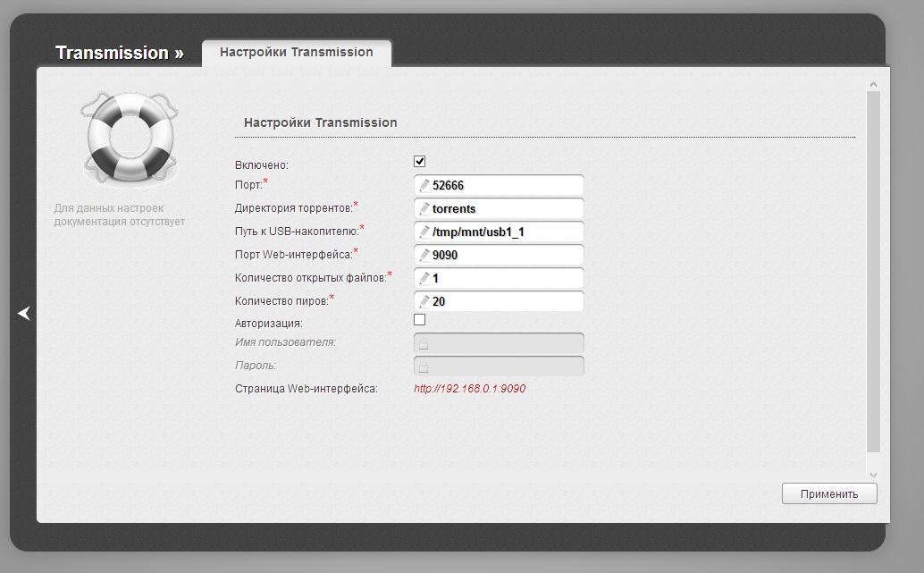Open the Настройки Transmission tab
The image size is (924, 573).
pos(297,53)
